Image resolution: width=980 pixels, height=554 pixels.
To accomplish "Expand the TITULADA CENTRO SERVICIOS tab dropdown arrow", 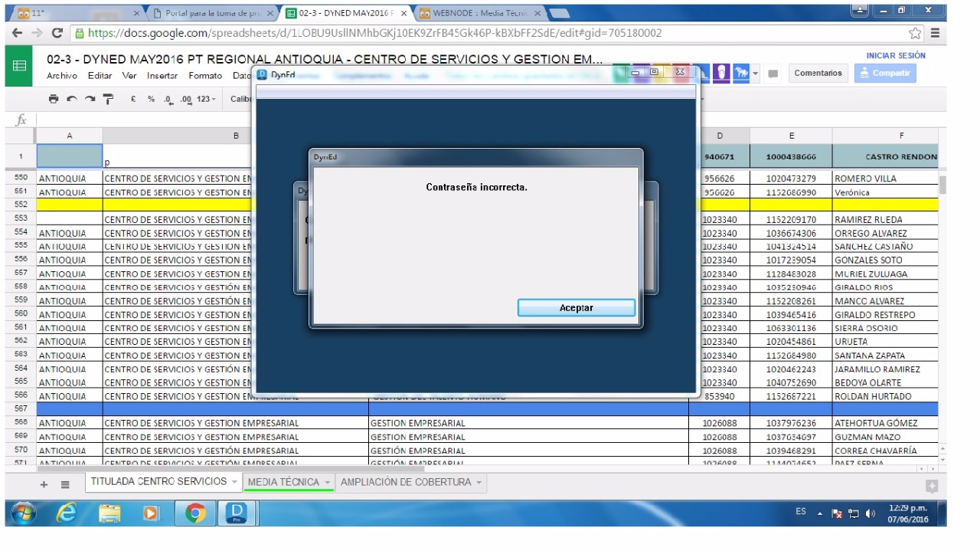I will (x=234, y=482).
